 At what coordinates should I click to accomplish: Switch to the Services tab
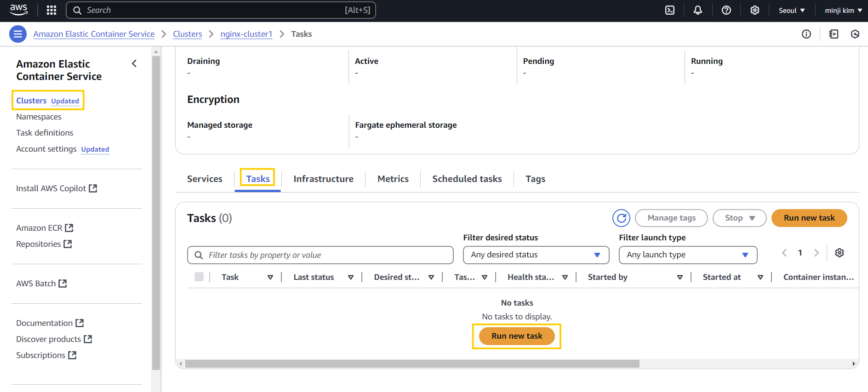pyautogui.click(x=205, y=179)
